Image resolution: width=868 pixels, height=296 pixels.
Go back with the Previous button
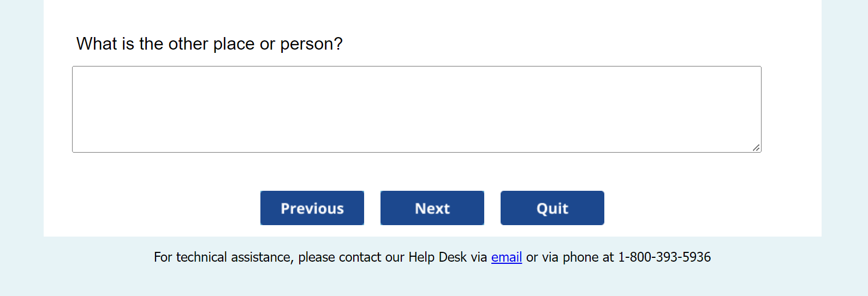tap(312, 208)
